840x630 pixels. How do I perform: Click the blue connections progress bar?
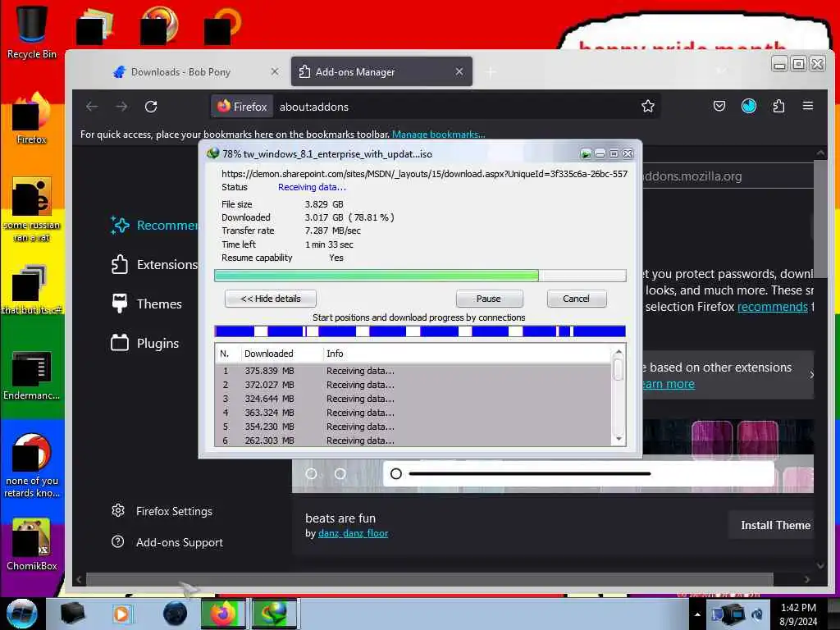(420, 331)
